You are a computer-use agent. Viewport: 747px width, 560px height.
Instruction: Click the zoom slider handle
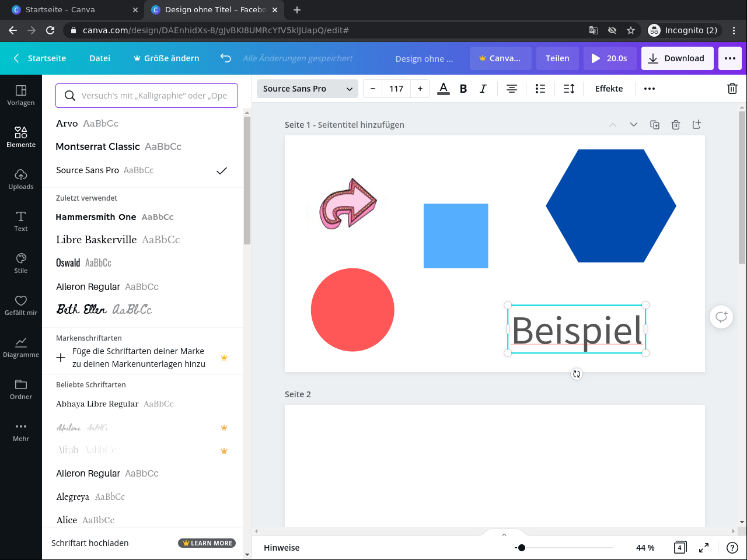522,548
